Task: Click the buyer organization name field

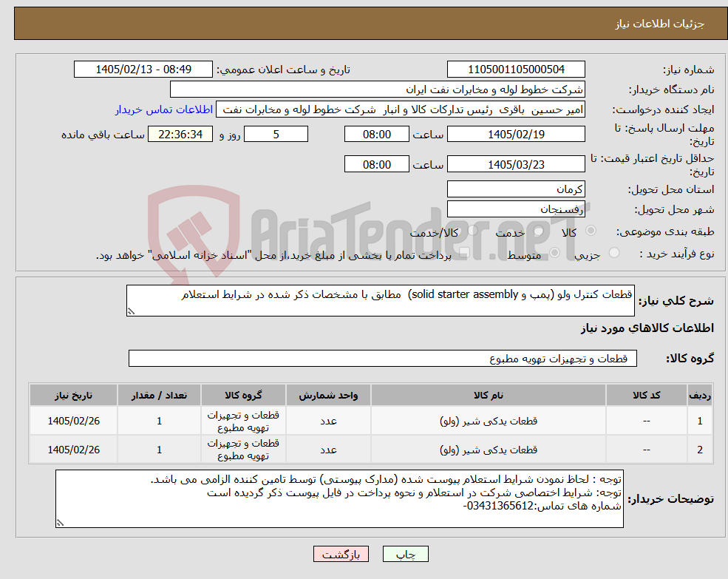Action: (377, 89)
